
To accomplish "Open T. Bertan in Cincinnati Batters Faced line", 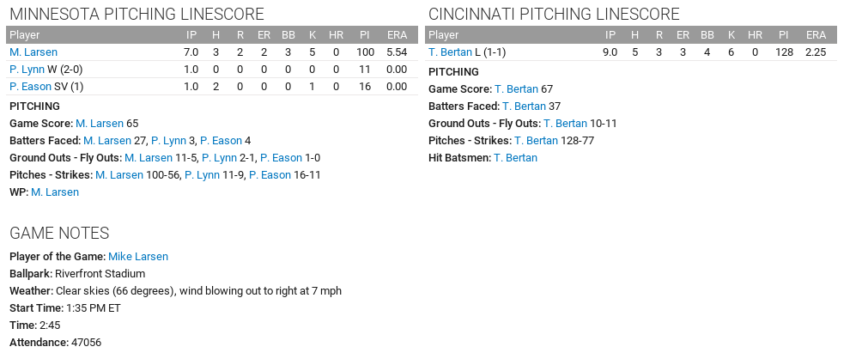I will (x=524, y=106).
